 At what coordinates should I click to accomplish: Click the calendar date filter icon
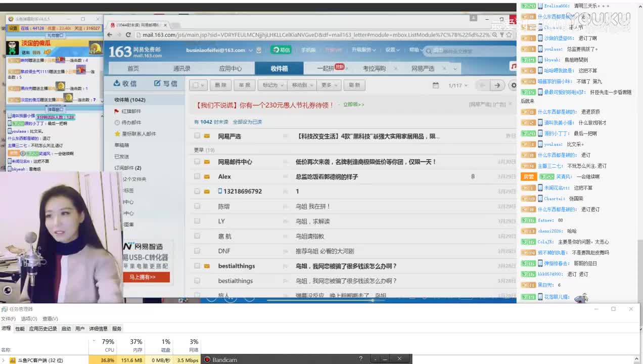point(435,85)
